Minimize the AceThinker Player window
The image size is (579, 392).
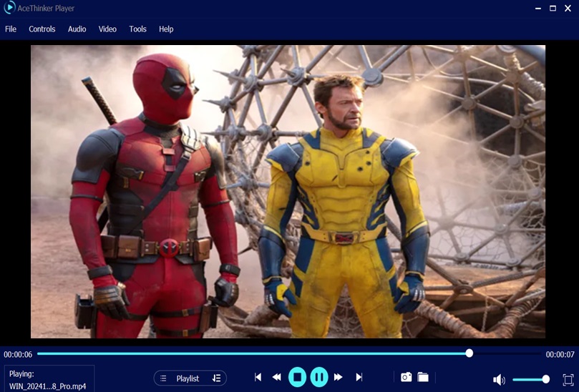click(x=538, y=8)
